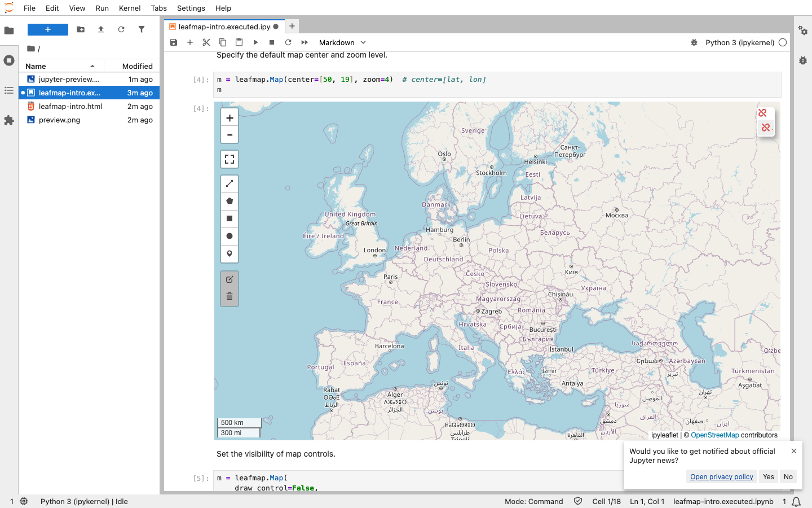Open the View menu
The height and width of the screenshot is (508, 812).
[77, 8]
